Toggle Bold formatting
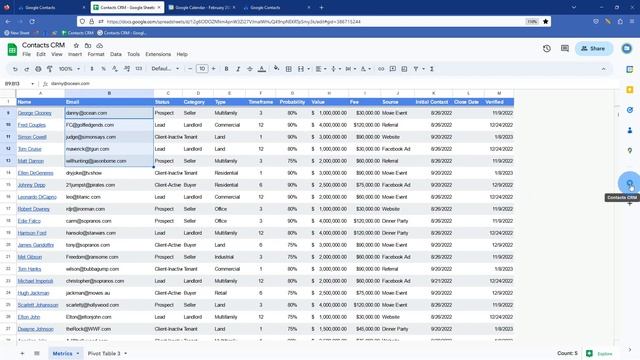The width and height of the screenshot is (640, 360). [x=227, y=69]
